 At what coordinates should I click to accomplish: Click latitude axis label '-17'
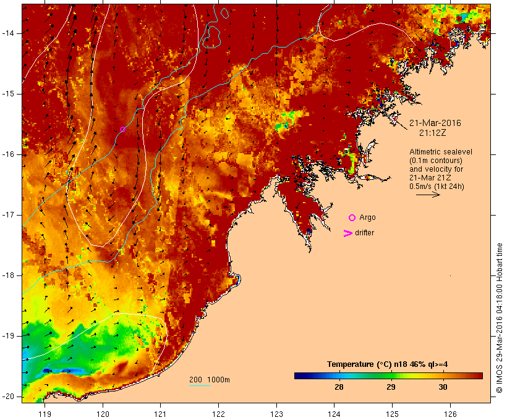[7, 215]
